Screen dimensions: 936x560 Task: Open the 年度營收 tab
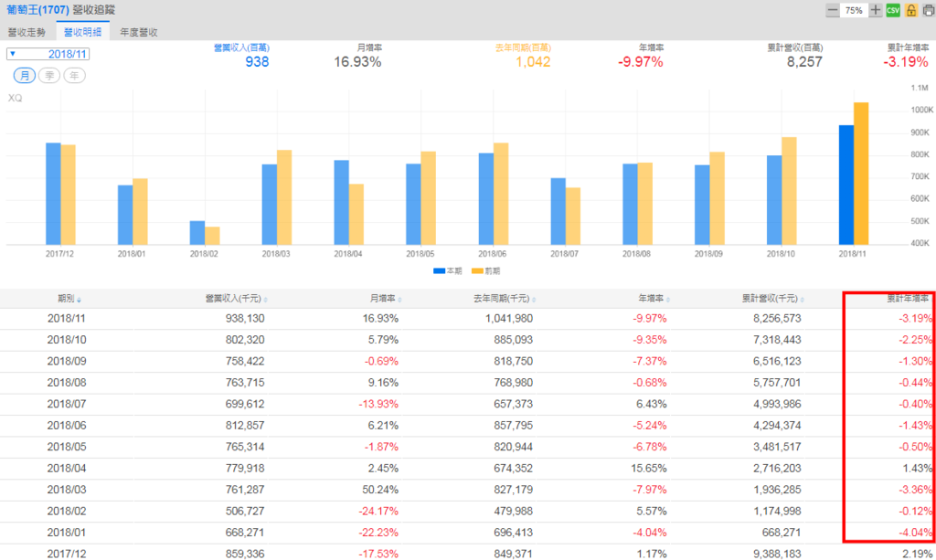(x=139, y=32)
